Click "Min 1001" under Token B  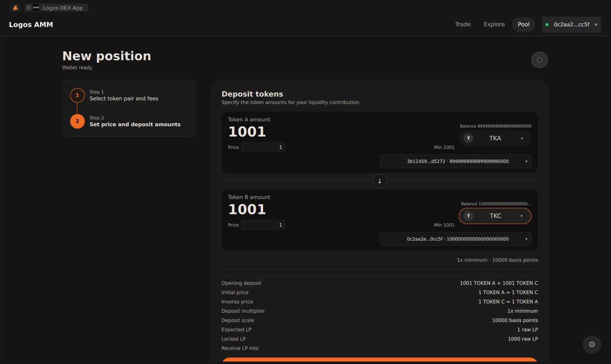click(x=444, y=225)
